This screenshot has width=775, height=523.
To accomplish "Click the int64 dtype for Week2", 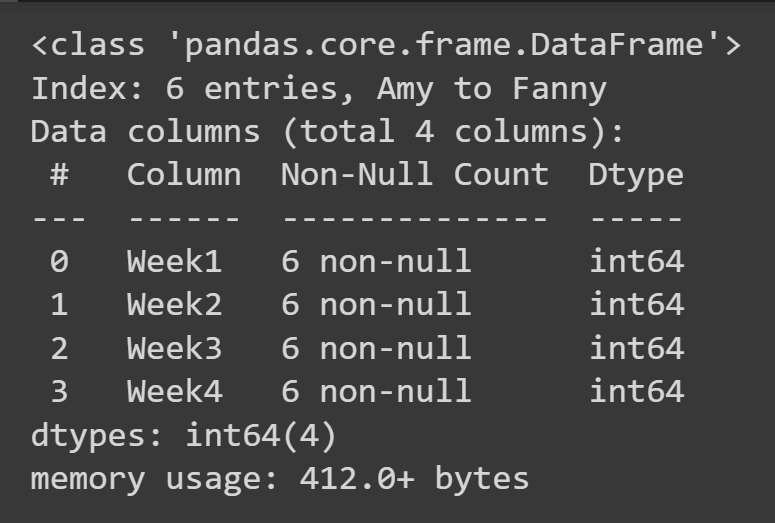I will coord(636,305).
